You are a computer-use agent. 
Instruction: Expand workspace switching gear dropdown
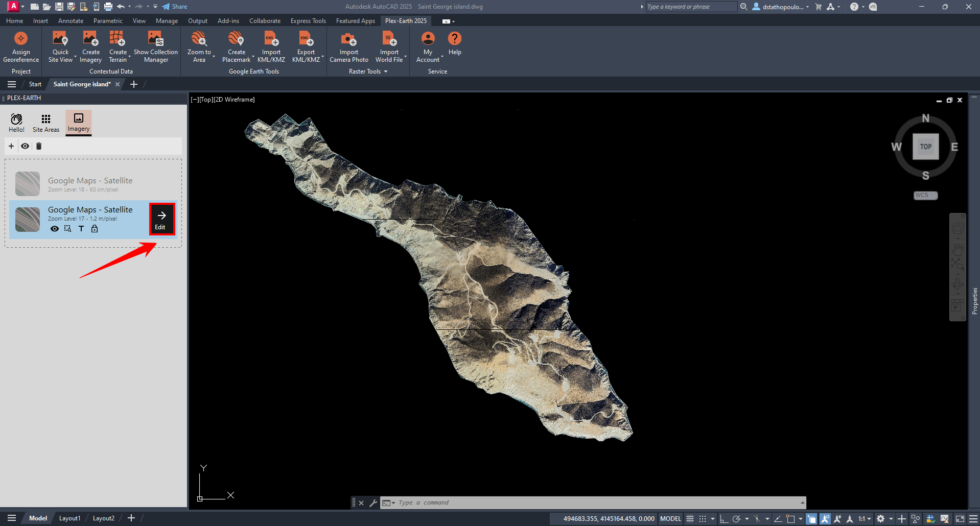[x=891, y=518]
